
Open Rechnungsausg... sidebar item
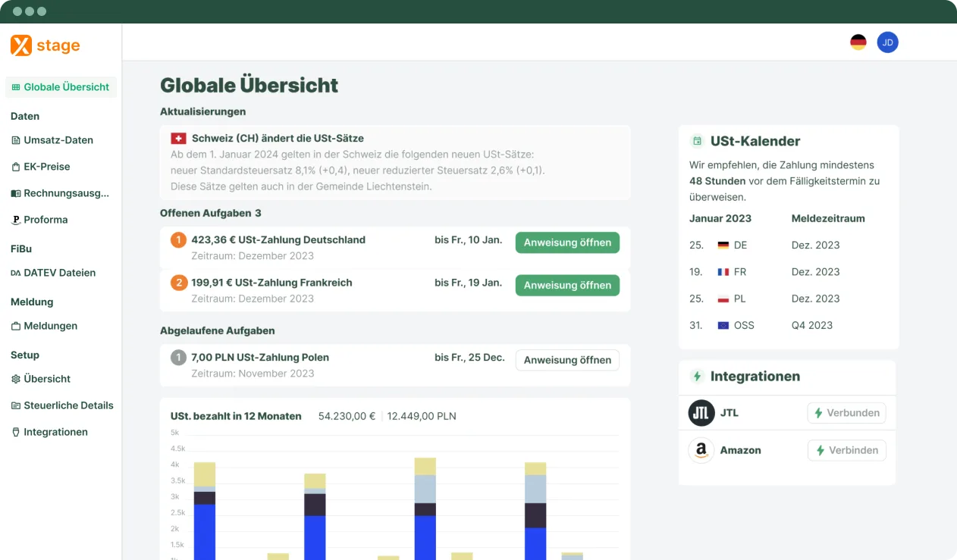[x=60, y=193]
